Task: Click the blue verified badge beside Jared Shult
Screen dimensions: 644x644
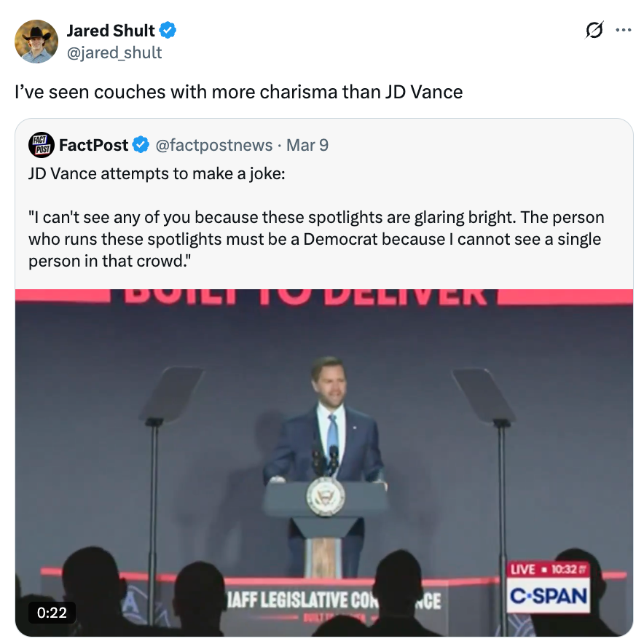Action: point(168,31)
